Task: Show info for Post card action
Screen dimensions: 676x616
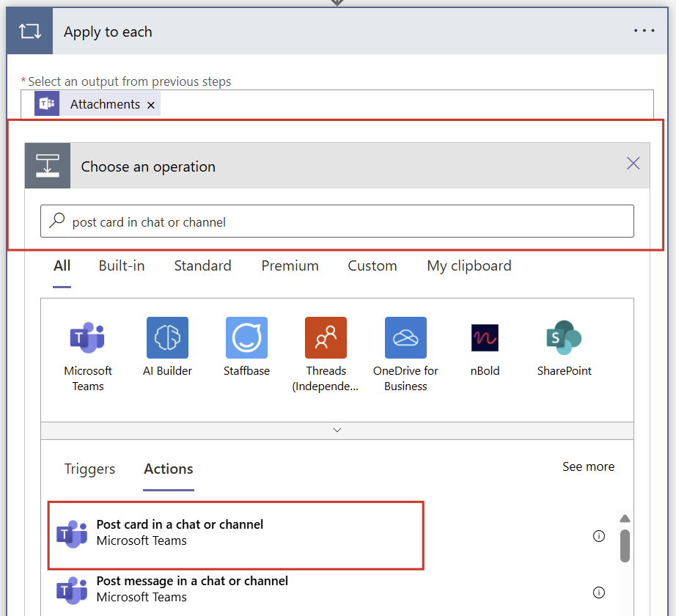Action: point(599,536)
